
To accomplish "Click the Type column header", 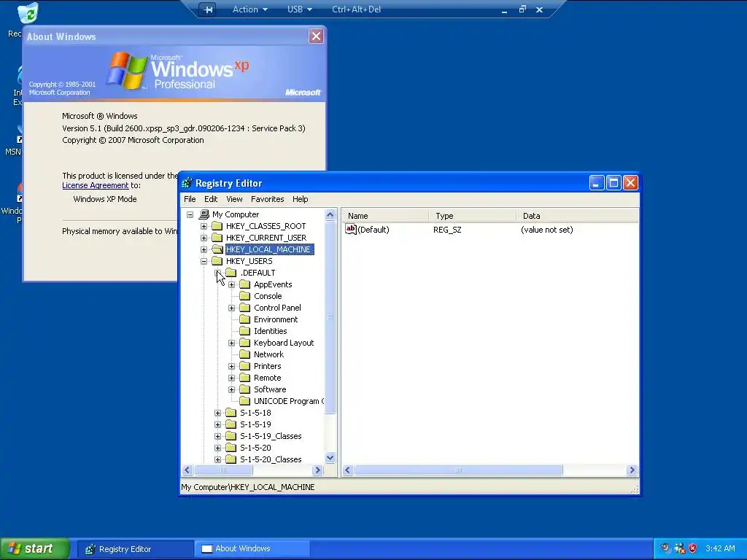I will 472,216.
